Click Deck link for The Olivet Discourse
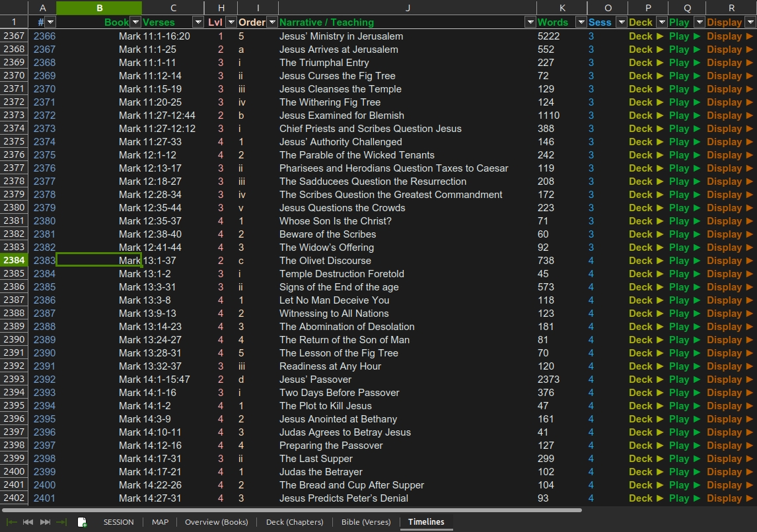Screen dimensions: 757x532 (646, 261)
